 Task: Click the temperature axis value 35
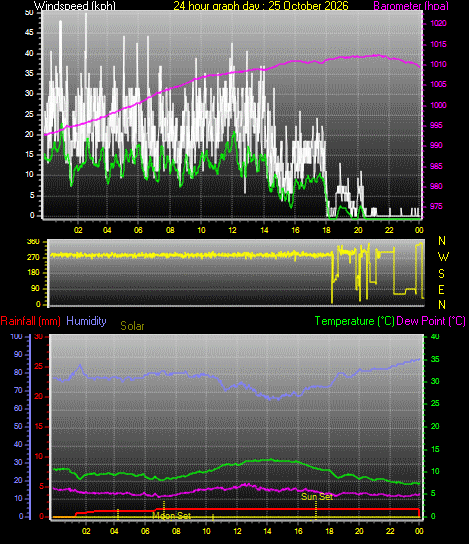point(435,359)
